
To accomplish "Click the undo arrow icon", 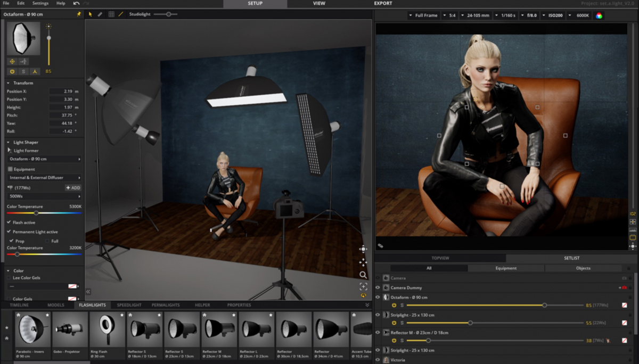I will point(76,3).
